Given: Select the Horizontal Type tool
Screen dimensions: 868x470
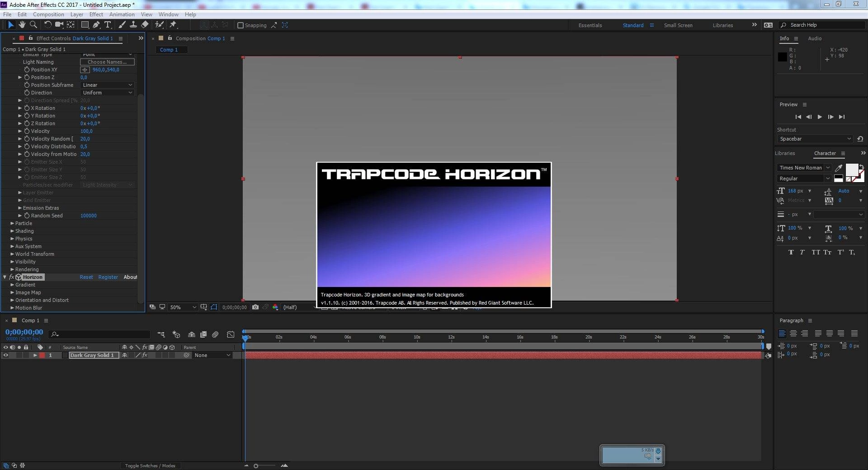Looking at the screenshot, I should click(108, 25).
